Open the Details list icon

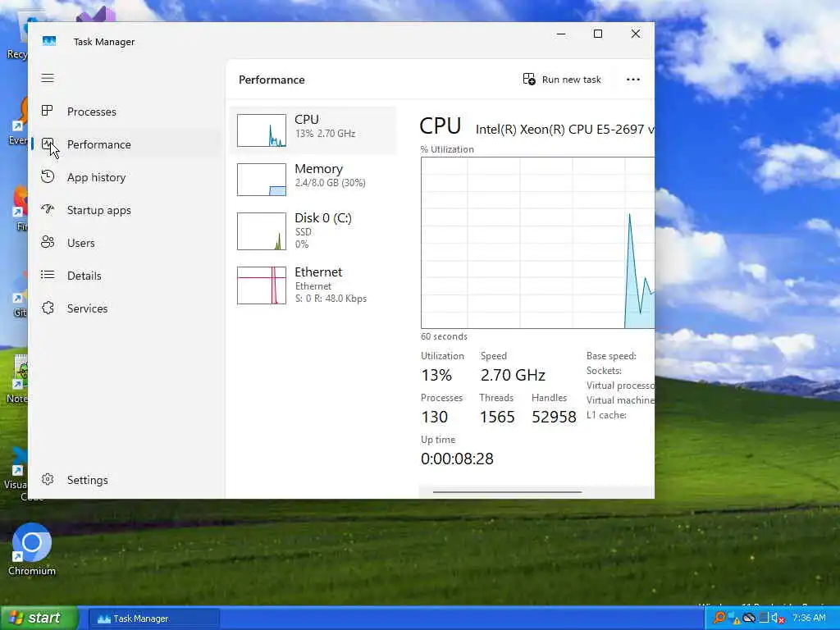point(48,275)
